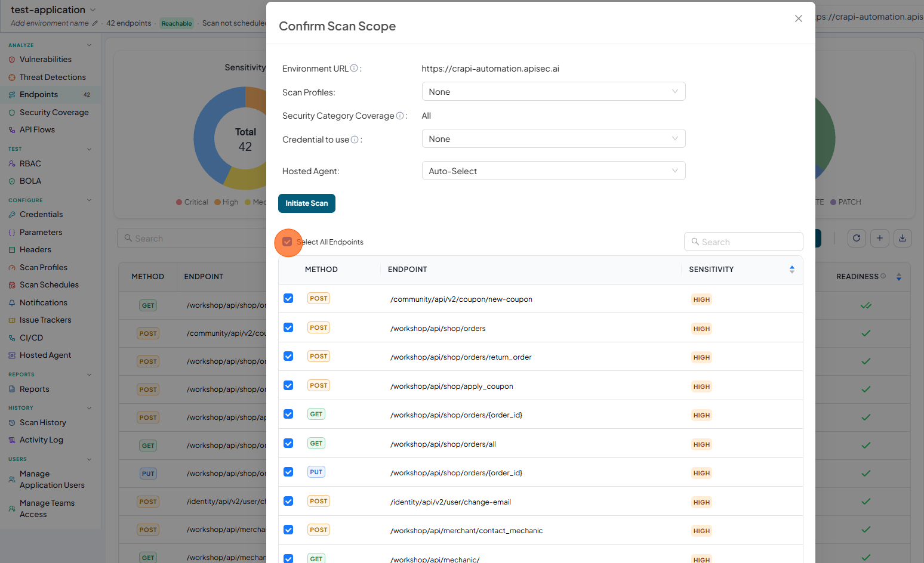924x563 pixels.
Task: Click the Credentials key icon
Action: tap(12, 215)
